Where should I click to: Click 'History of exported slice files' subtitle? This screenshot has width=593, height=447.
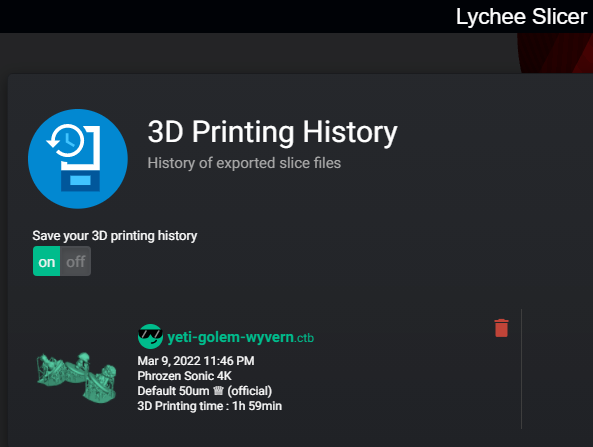pos(244,163)
